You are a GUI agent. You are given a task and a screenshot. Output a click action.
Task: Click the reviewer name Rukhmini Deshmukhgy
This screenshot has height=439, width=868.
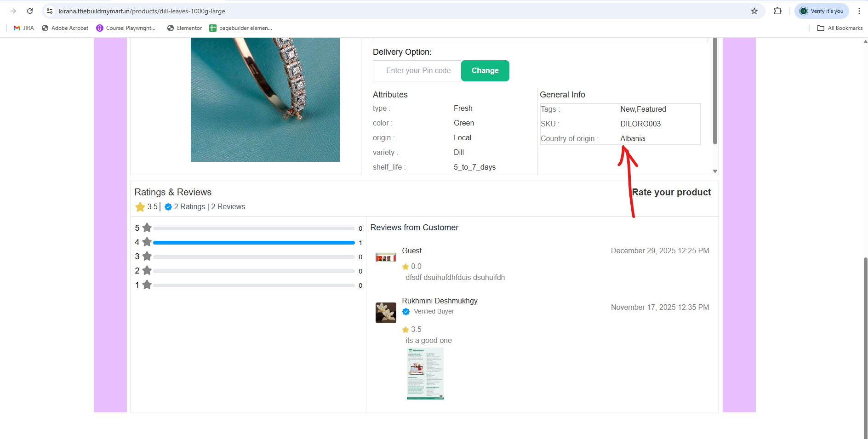[440, 301]
